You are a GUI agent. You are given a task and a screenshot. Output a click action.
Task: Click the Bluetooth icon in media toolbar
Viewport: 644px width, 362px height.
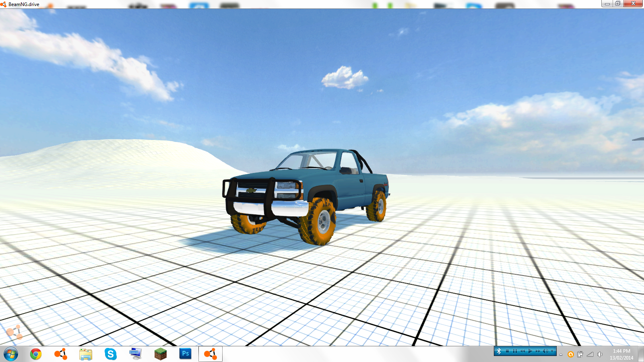coord(499,351)
